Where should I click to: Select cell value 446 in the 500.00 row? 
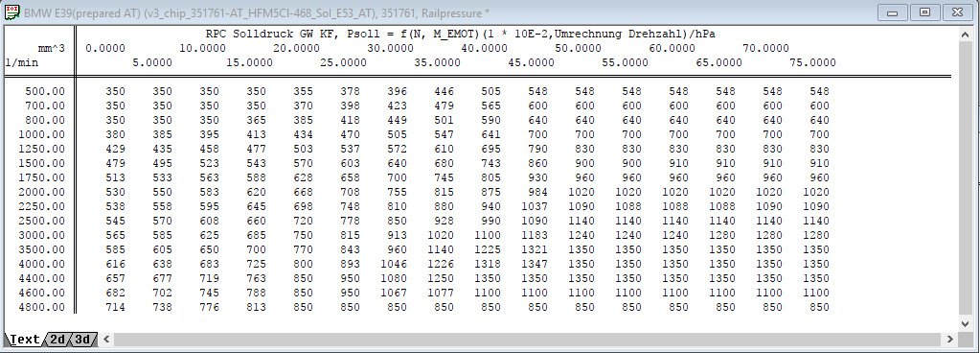(x=444, y=91)
